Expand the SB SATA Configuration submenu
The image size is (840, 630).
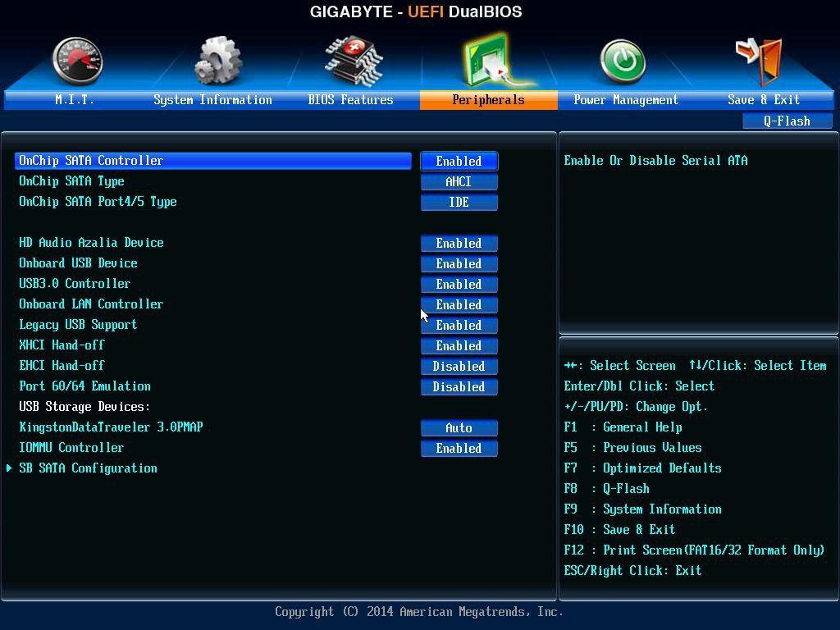pos(88,468)
